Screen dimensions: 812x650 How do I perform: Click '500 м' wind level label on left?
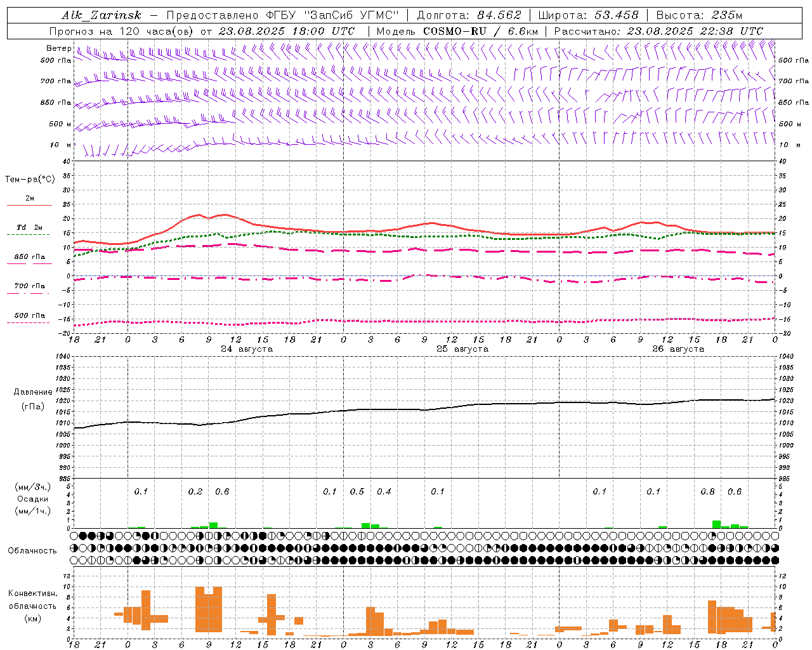(60, 124)
